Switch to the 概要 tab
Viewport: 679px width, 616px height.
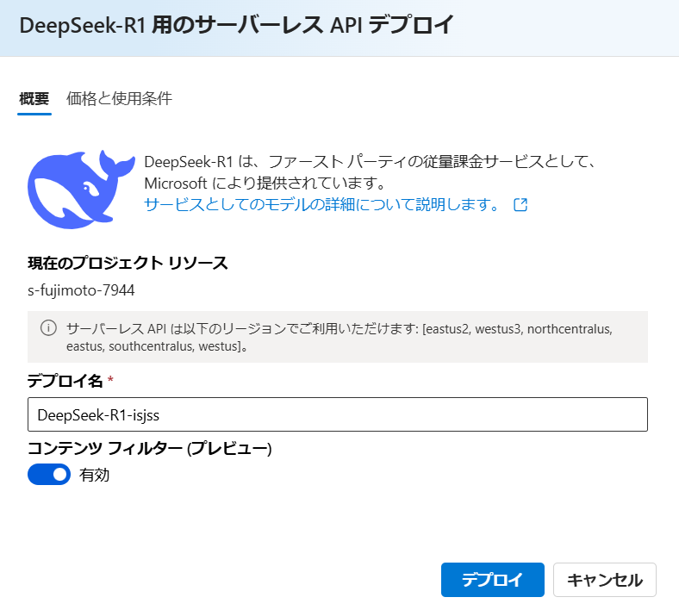coord(34,99)
